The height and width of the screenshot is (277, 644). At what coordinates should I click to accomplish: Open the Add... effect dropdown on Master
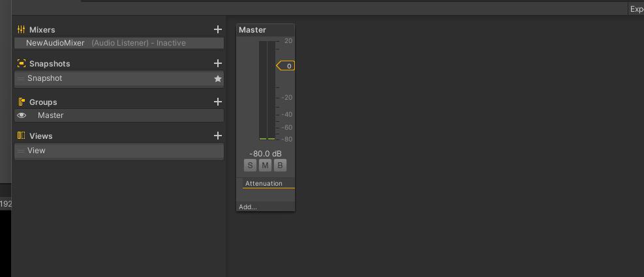266,207
